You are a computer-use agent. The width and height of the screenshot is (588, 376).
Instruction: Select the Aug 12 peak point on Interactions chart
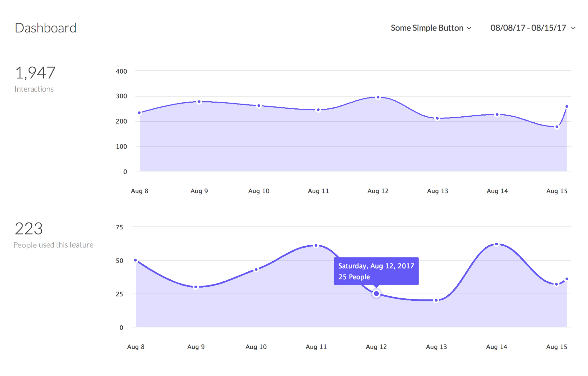(378, 97)
